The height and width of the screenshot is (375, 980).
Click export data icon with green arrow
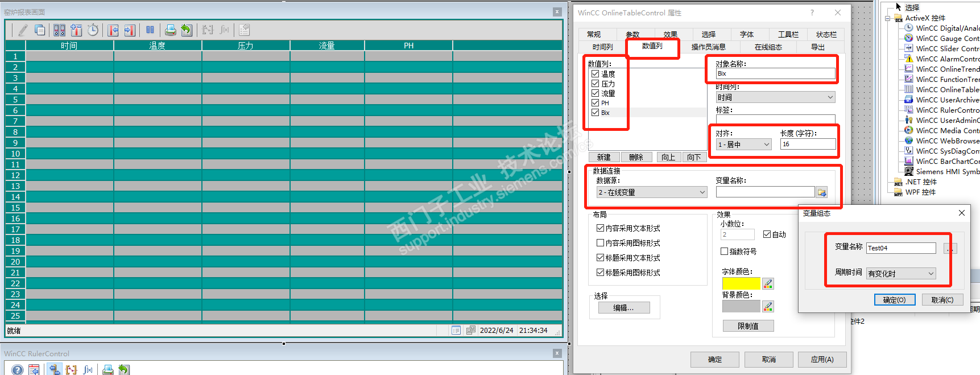point(187,30)
